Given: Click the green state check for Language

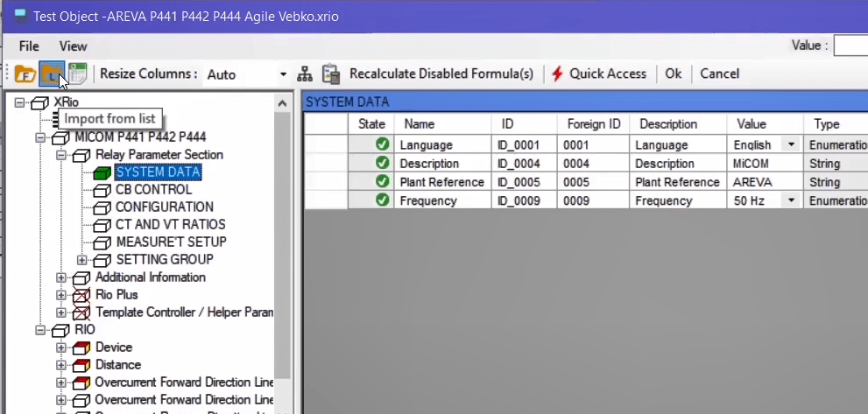Looking at the screenshot, I should click(382, 144).
